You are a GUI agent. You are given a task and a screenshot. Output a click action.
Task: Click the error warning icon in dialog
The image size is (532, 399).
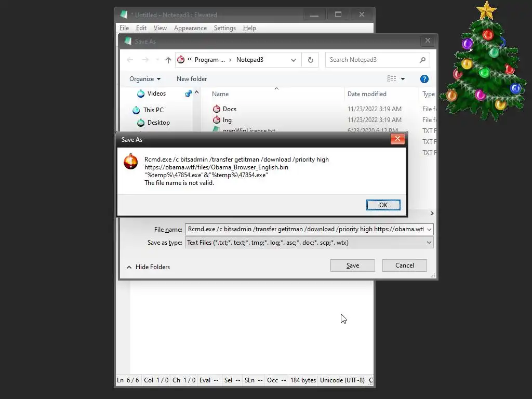[130, 162]
